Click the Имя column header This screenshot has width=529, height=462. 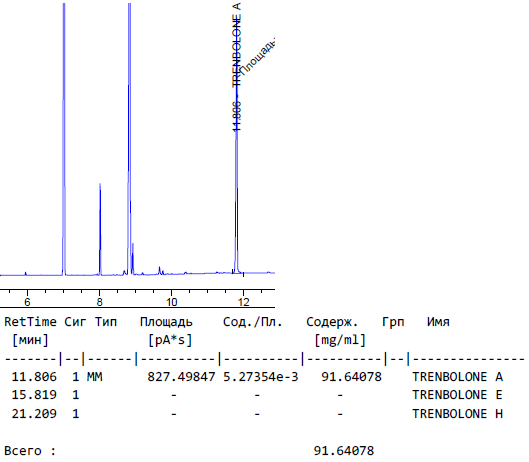(438, 322)
